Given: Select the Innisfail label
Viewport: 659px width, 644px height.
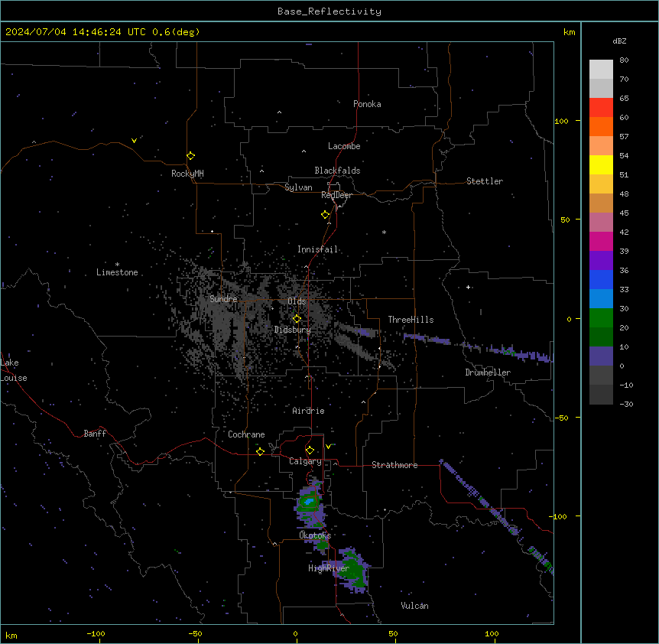Looking at the screenshot, I should [x=318, y=249].
